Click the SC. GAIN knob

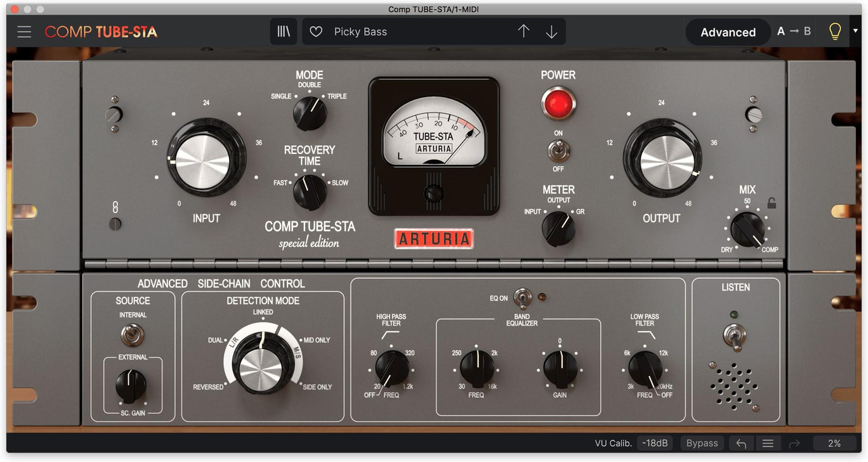coord(132,386)
